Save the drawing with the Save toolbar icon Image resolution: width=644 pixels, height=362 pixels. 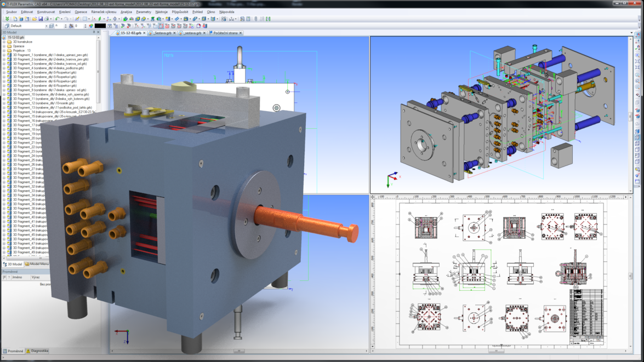pyautogui.click(x=40, y=18)
